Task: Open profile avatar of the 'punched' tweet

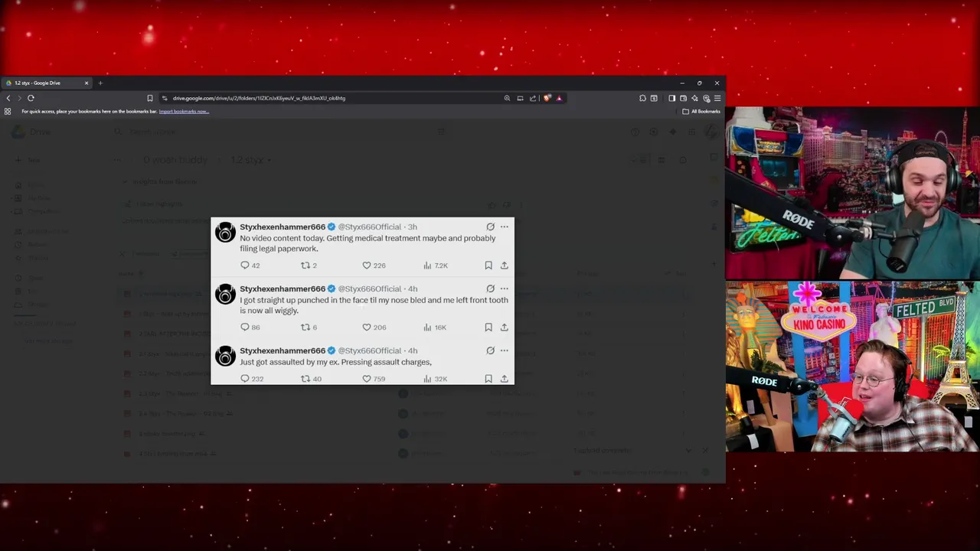Action: coord(225,295)
